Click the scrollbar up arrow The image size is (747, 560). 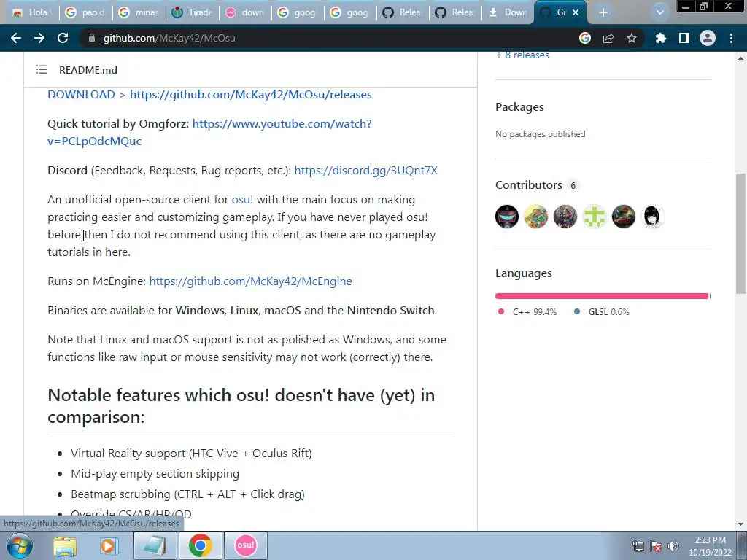pos(741,58)
